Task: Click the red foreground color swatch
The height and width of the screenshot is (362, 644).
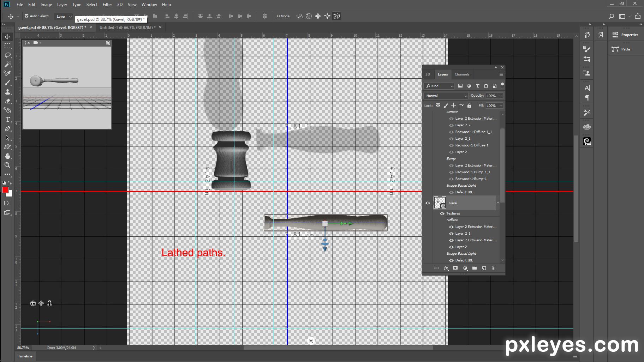Action: click(x=5, y=190)
